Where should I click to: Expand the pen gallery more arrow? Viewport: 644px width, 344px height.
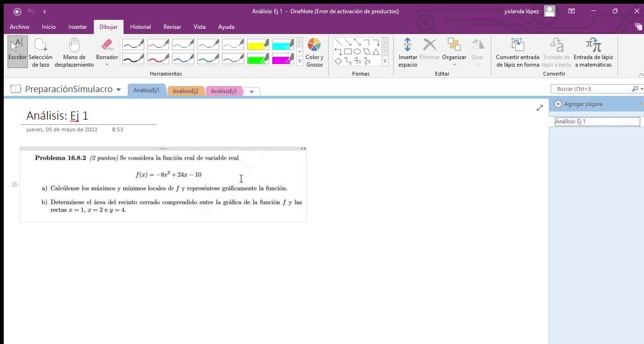pyautogui.click(x=300, y=61)
